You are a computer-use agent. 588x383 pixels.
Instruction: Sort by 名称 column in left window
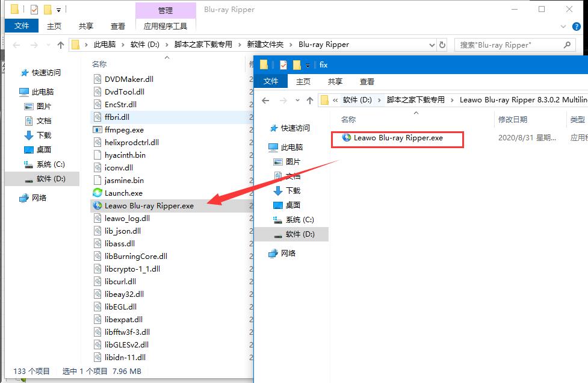coord(99,64)
